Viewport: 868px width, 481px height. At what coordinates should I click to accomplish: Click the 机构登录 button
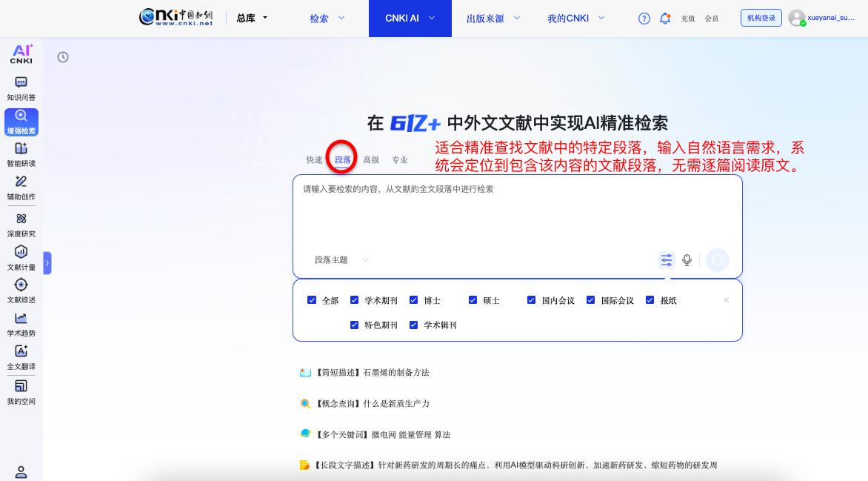pos(761,18)
